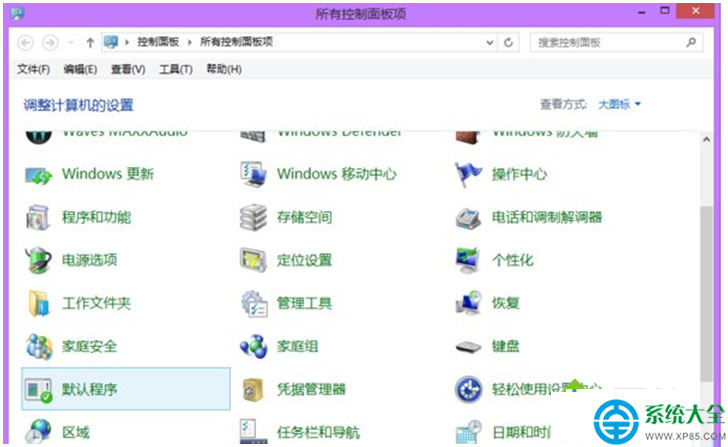The image size is (728, 447).
Task: Open the 帮助(H) menu
Action: (224, 69)
